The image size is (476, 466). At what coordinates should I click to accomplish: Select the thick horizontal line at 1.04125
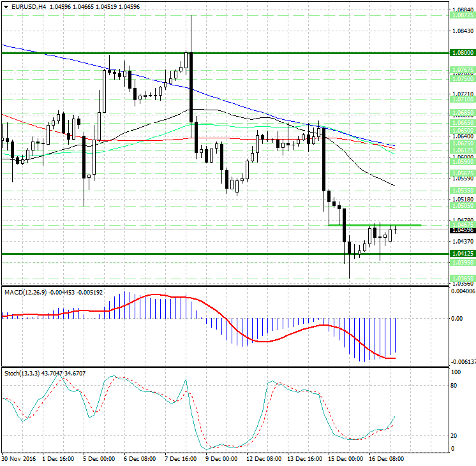(225, 254)
